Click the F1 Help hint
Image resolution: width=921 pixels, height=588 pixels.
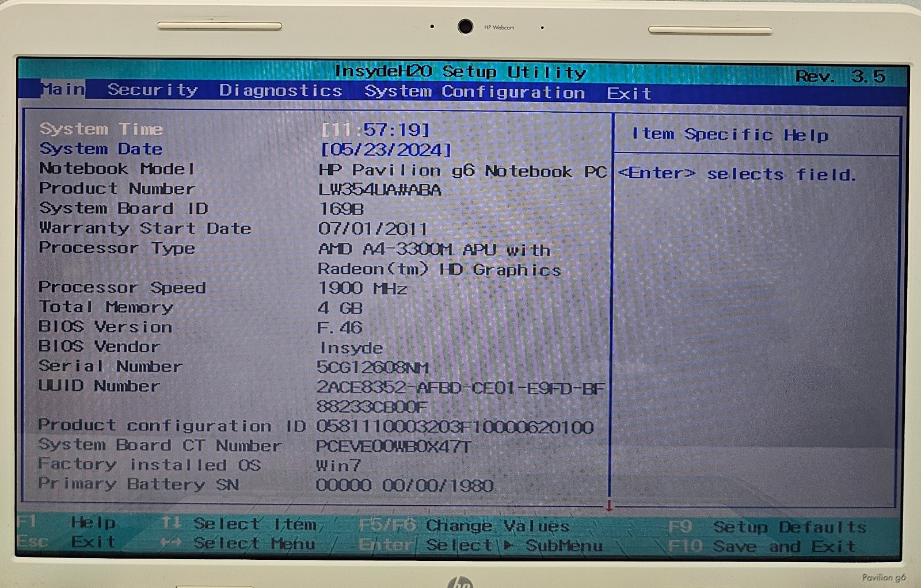(x=66, y=522)
